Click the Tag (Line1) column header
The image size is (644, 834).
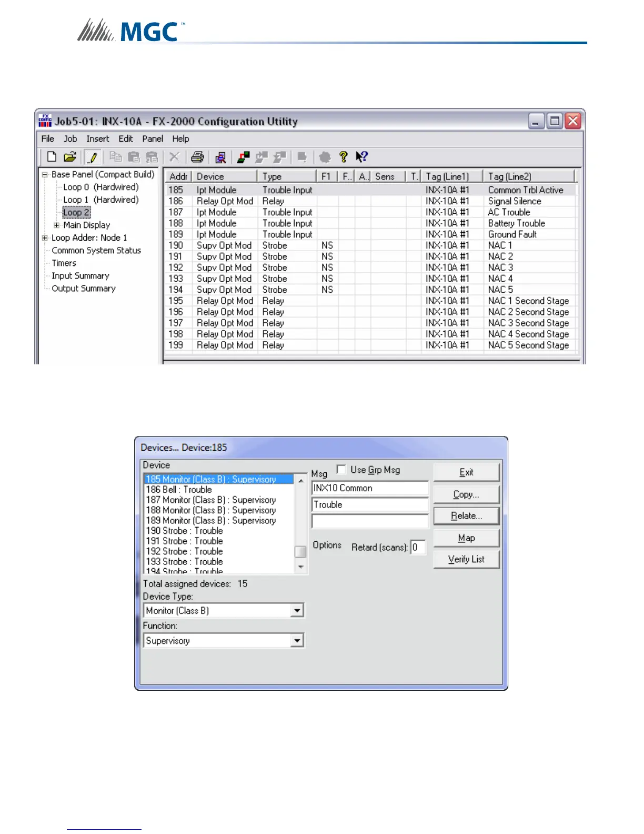tap(452, 176)
